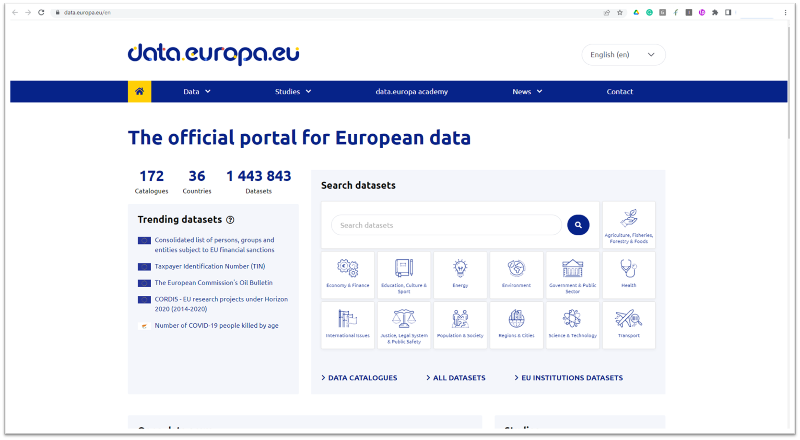Expand the Data menu
800x440 pixels.
pos(196,91)
